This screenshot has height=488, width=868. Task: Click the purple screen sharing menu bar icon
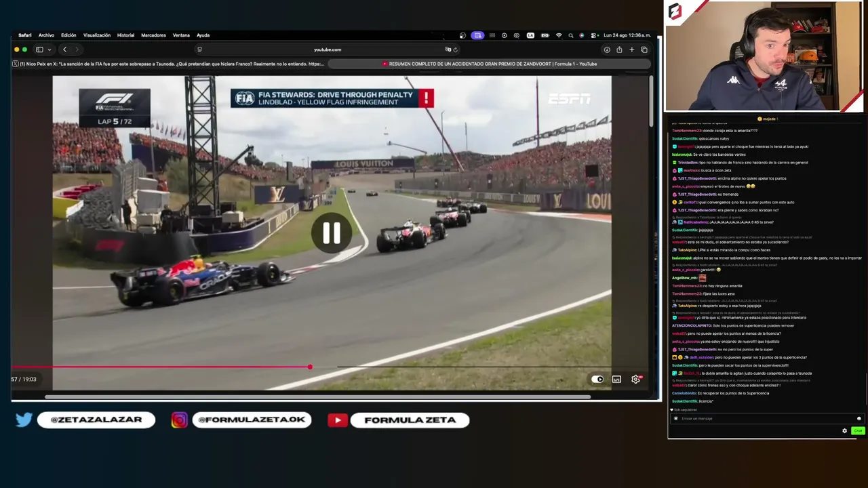[x=477, y=35]
